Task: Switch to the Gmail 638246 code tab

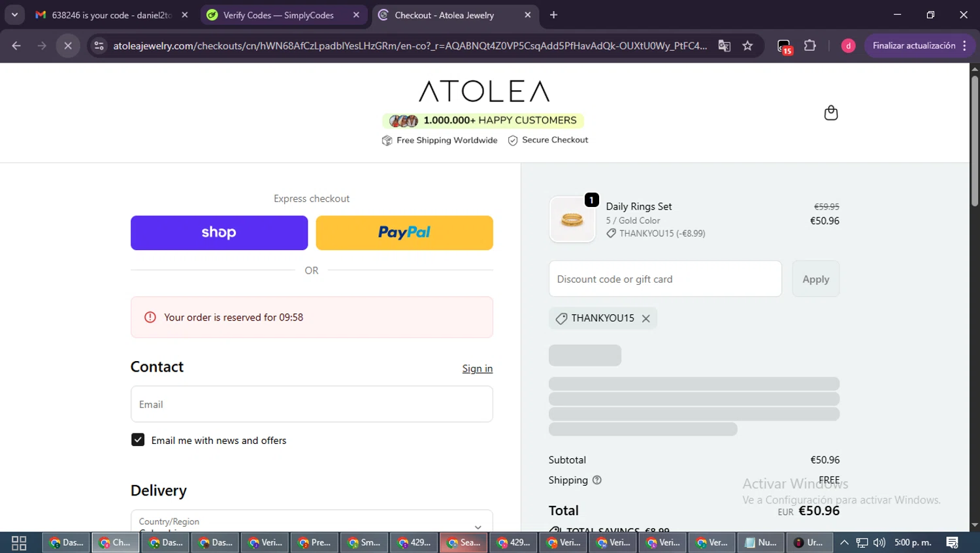Action: click(x=111, y=15)
